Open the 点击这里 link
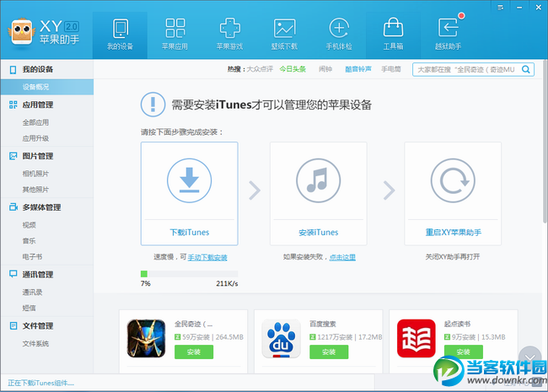The image size is (548, 392). coord(342,257)
